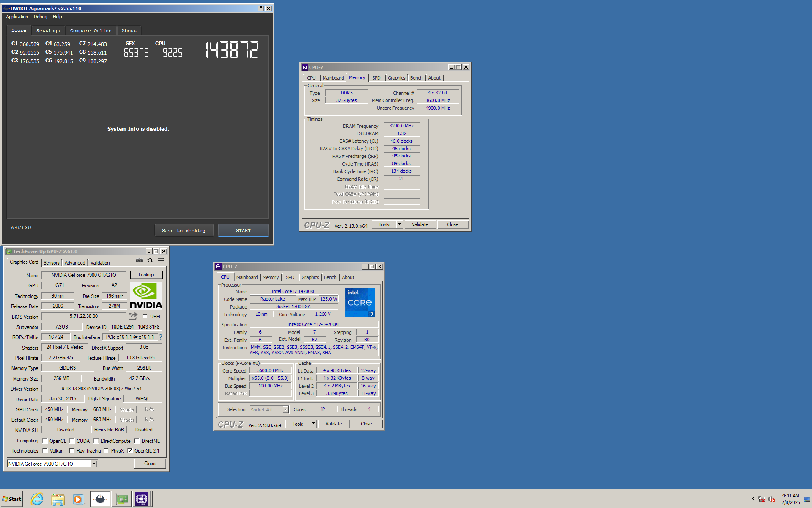Screen dimensions: 812x508
Task: Select the Bench tab in CPU-Z CPU window
Action: point(330,277)
